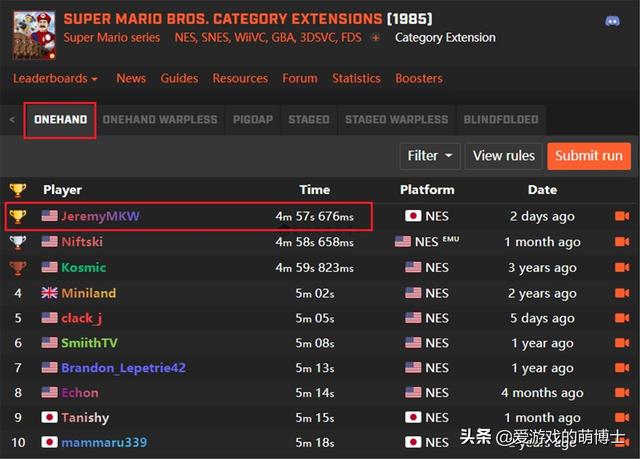Screen dimensions: 640x459
Task: Open Brandon_Lepetrie42's player profile
Action: pyautogui.click(x=123, y=368)
